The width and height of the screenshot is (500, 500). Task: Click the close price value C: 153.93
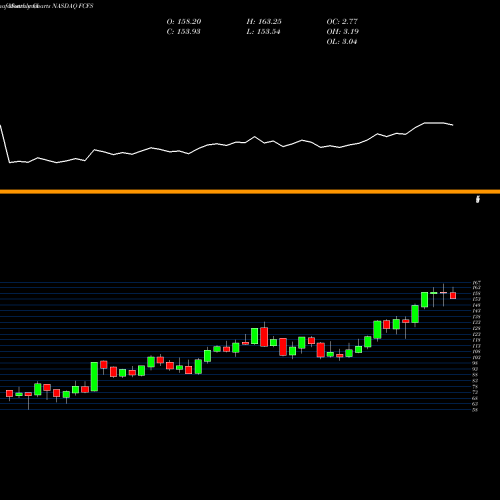click(183, 32)
